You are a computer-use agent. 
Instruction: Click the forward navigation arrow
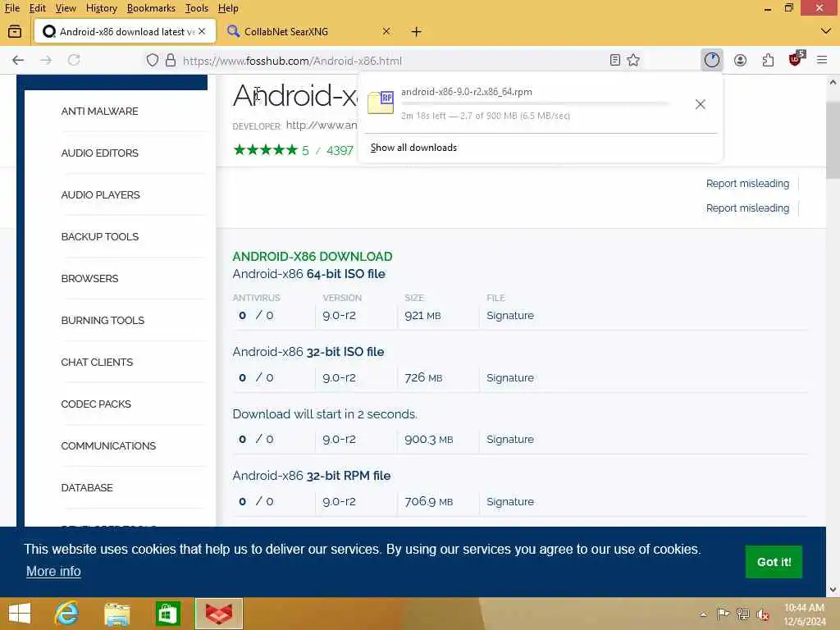[46, 61]
